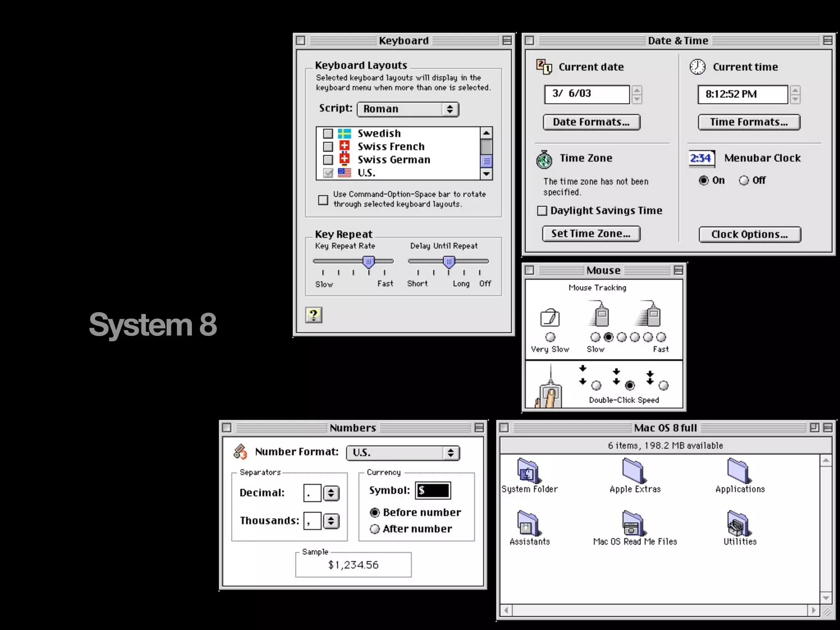Image resolution: width=840 pixels, height=630 pixels.
Task: Open the Mac OS Read Me Files folder
Action: point(634,523)
